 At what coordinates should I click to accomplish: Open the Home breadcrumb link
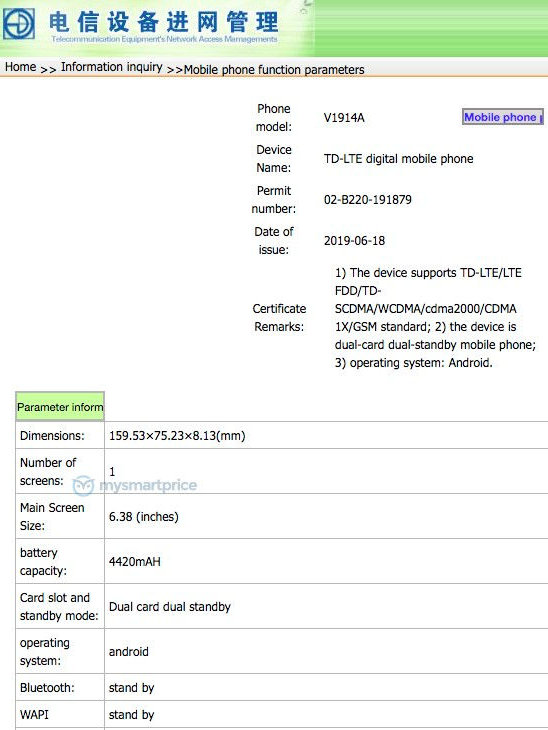20,67
